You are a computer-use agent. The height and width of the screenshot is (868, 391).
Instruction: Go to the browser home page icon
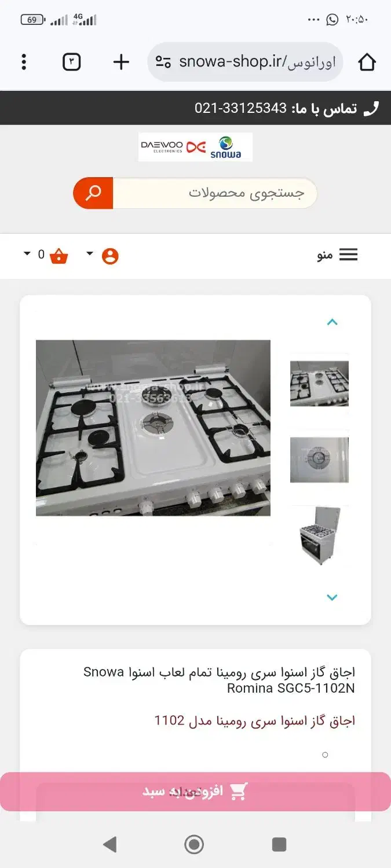367,62
